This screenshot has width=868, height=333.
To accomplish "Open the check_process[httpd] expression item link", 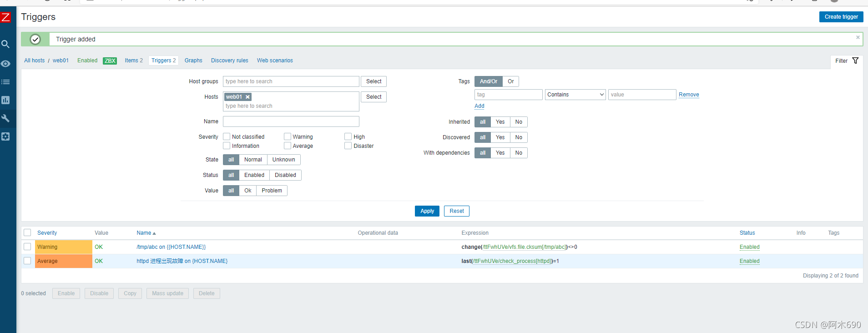I will point(513,261).
